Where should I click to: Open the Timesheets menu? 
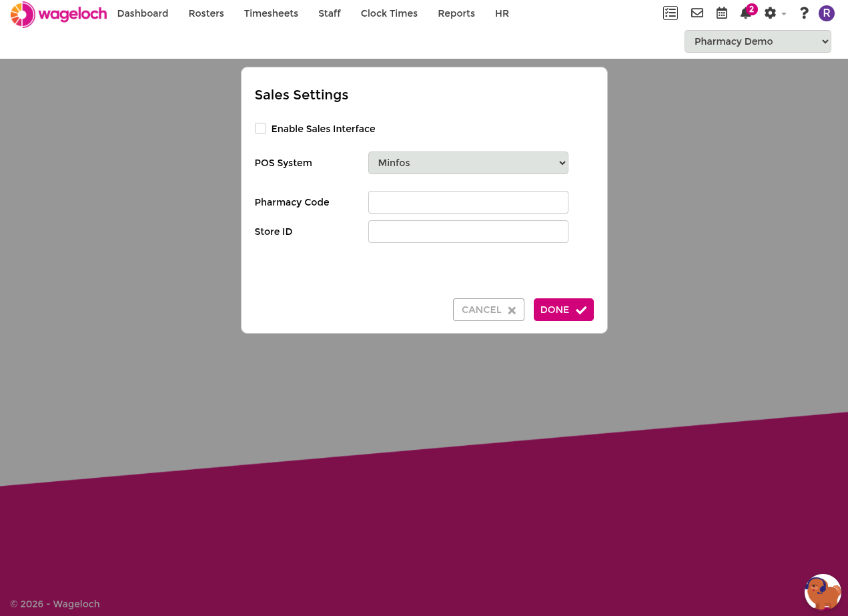click(271, 13)
